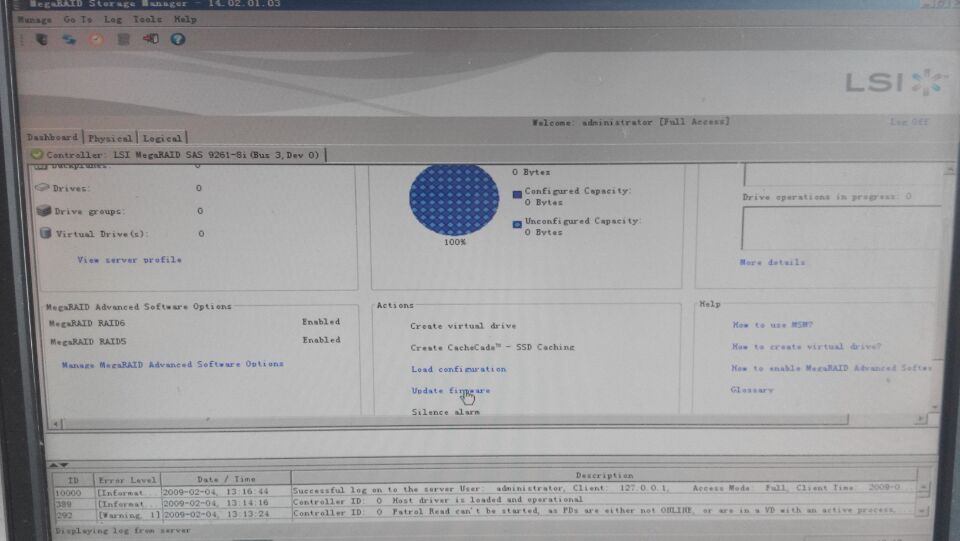
Task: Open How to create virtual drive? help link
Action: pos(806,346)
